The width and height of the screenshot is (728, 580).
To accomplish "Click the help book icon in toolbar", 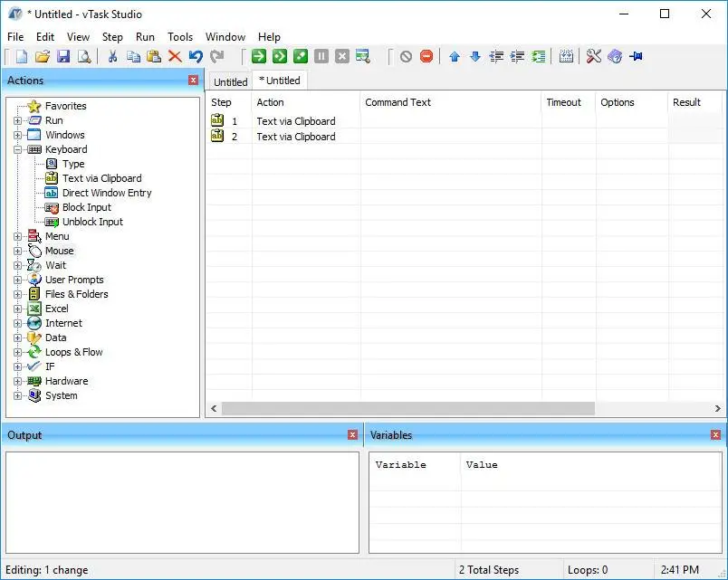I will [x=615, y=57].
